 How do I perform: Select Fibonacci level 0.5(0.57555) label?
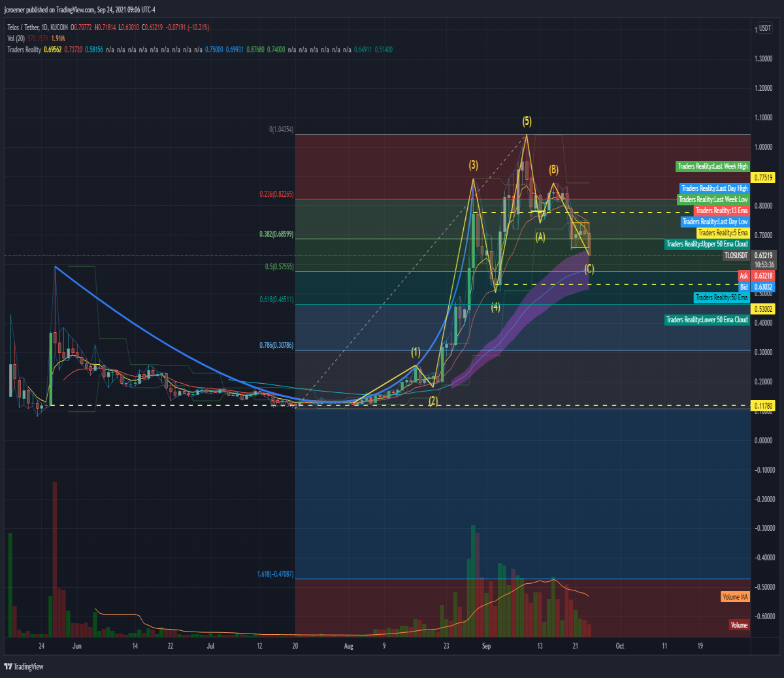click(x=279, y=267)
